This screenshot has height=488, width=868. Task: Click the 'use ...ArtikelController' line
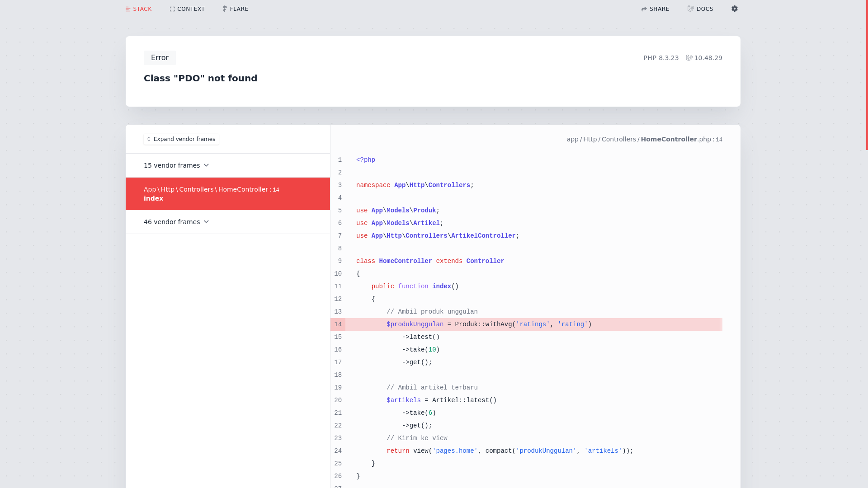click(438, 236)
